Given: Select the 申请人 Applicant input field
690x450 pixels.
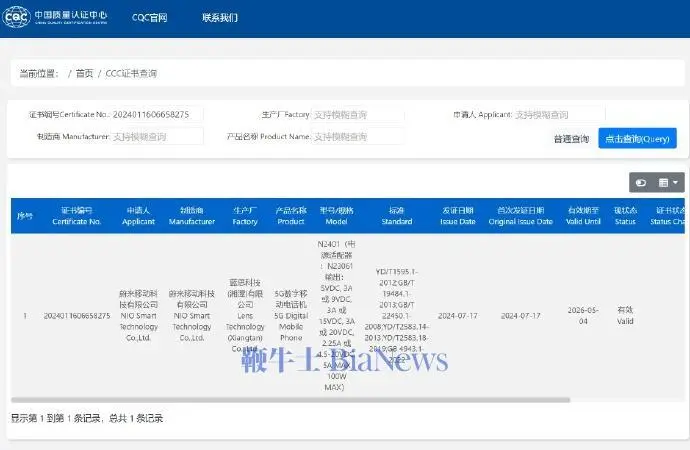Looking at the screenshot, I should [559, 115].
